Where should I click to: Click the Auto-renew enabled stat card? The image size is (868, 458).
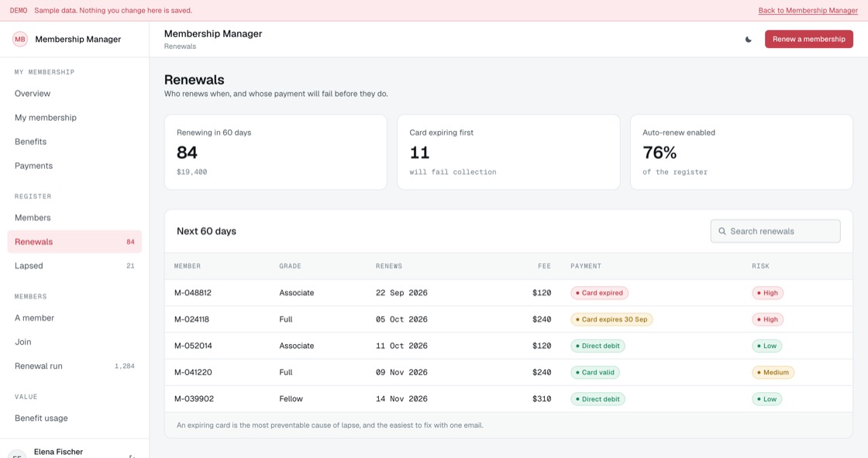tap(741, 153)
